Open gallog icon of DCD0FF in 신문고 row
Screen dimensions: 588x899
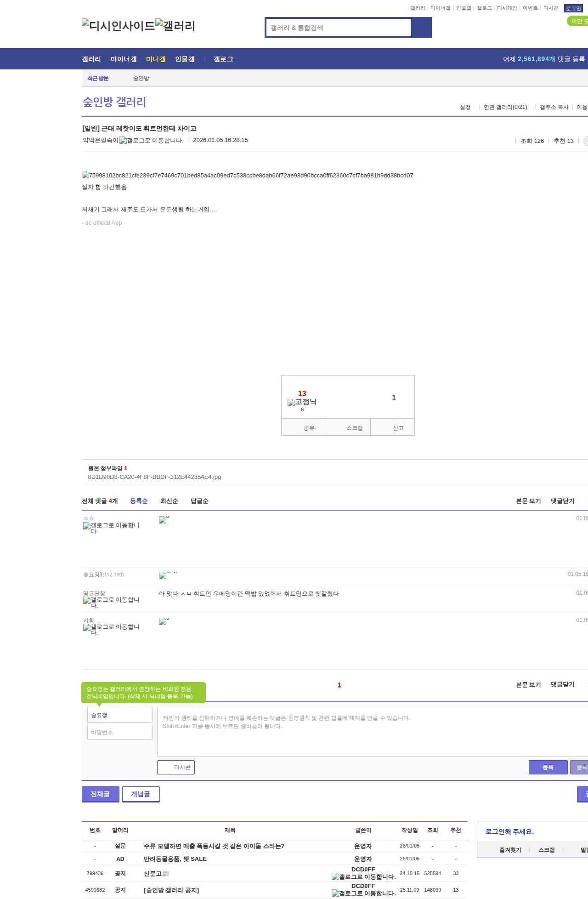(x=363, y=876)
